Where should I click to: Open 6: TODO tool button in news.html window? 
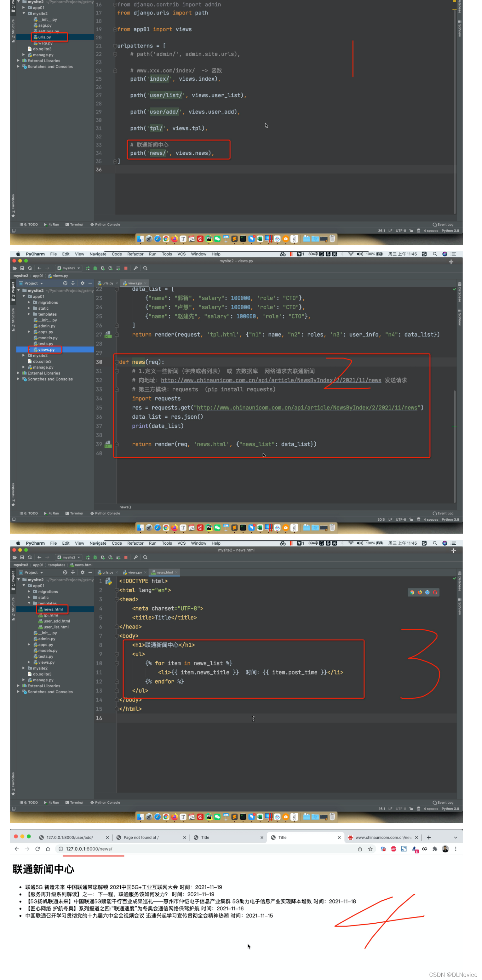click(x=29, y=802)
